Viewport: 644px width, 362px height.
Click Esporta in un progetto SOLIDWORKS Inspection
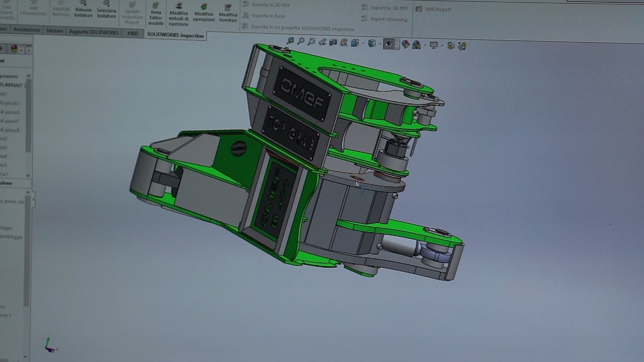pyautogui.click(x=298, y=29)
